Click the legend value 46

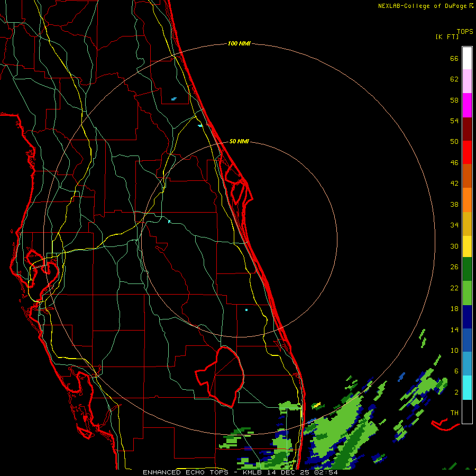tap(454, 163)
